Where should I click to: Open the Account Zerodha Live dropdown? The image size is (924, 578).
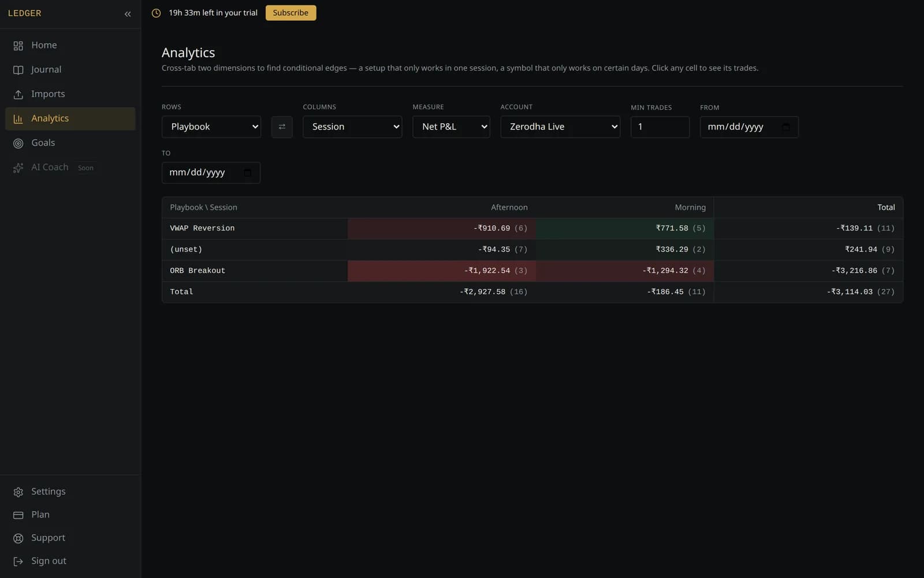click(x=560, y=127)
